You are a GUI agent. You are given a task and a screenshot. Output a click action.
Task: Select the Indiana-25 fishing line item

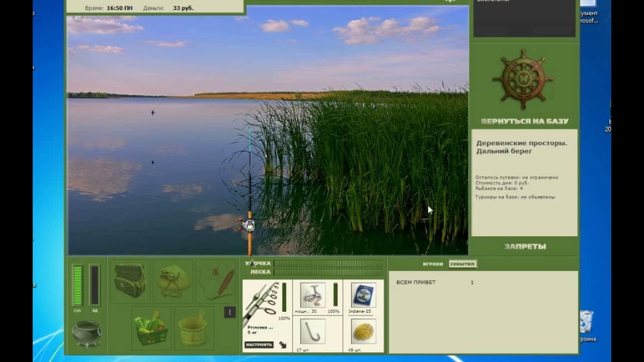(x=363, y=295)
